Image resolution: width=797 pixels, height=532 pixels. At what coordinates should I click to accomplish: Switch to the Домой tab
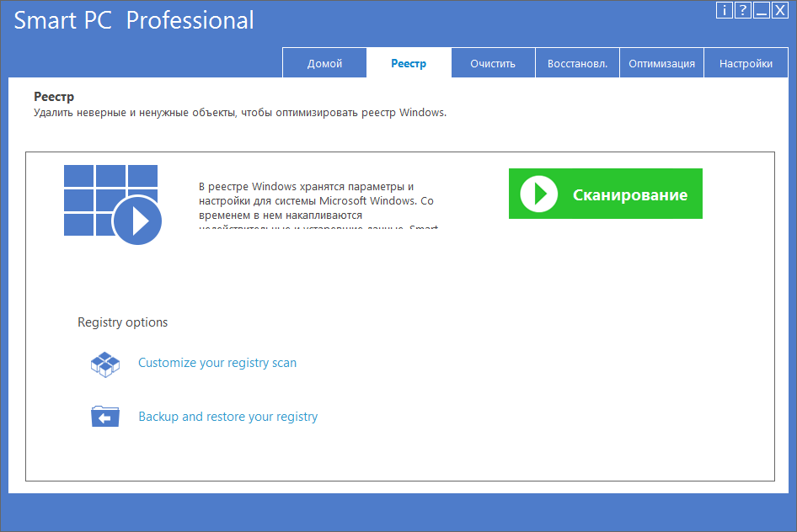tap(324, 63)
